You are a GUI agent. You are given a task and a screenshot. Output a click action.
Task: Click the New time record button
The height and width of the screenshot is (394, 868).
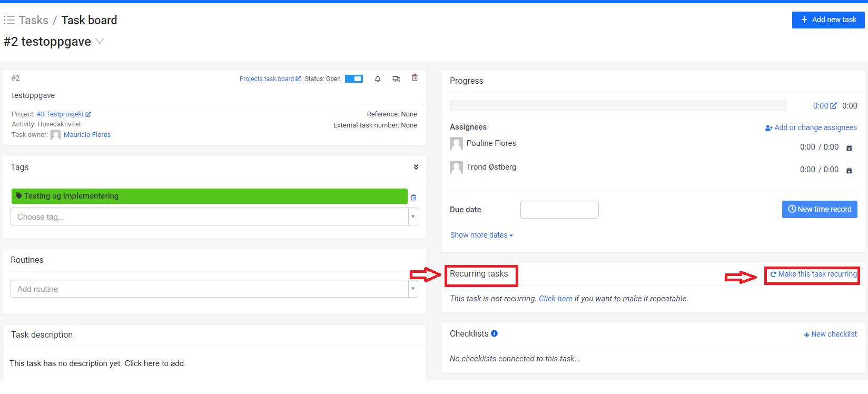(x=820, y=209)
